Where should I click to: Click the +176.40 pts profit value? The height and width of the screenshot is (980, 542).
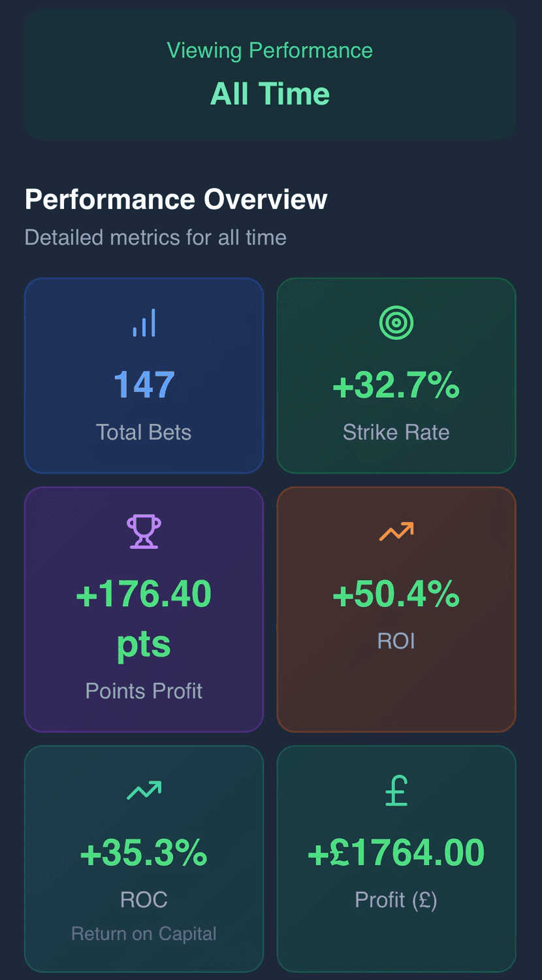(x=144, y=618)
